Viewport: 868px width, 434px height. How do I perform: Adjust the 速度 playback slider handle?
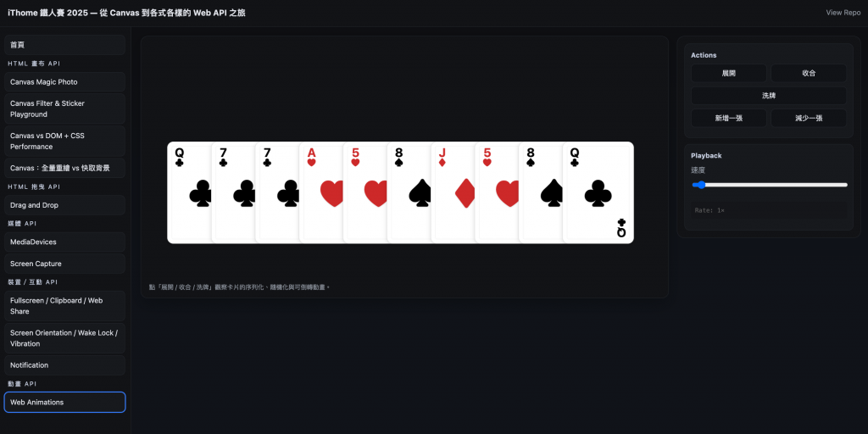(701, 185)
